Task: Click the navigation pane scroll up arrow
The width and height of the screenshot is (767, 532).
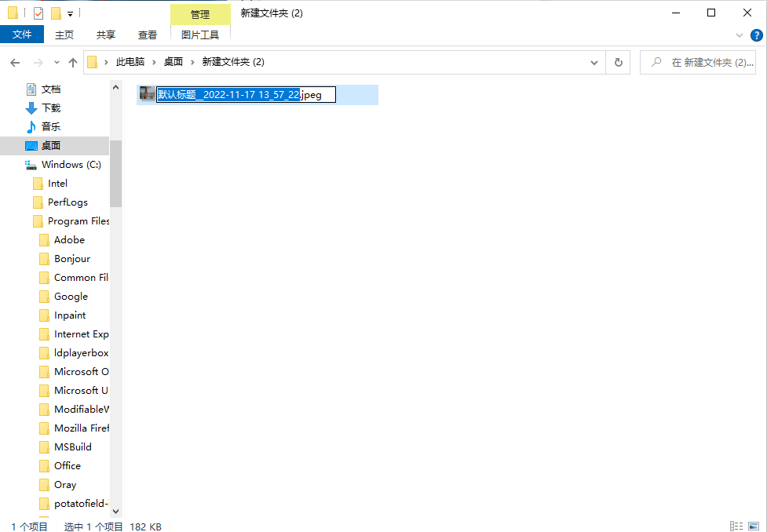Action: 116,87
